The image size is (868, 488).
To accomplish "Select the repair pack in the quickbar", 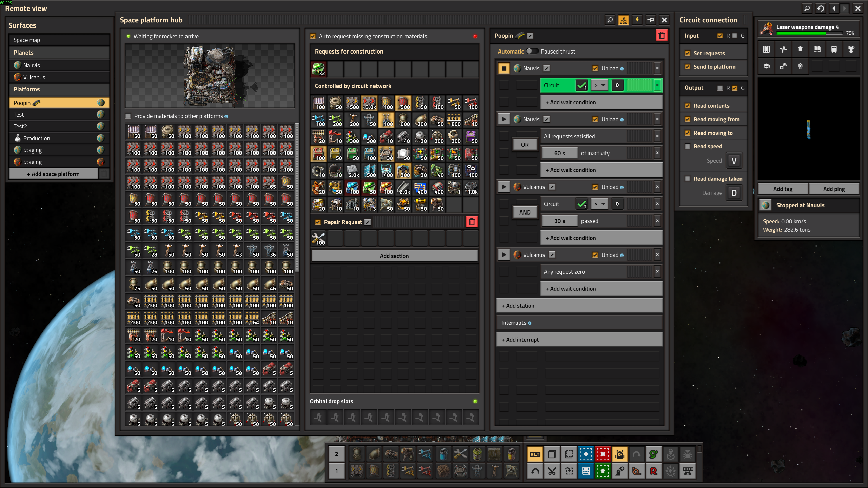I will [460, 454].
